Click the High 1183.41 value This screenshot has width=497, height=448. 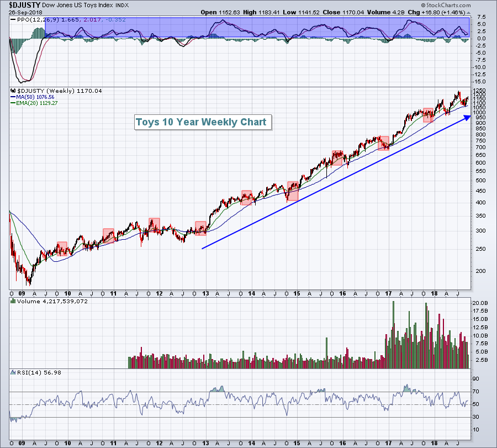click(x=262, y=12)
